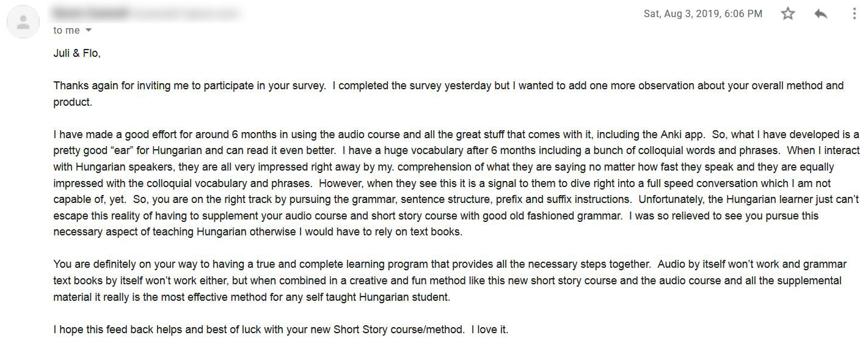
Task: Click the line starting "Thanks again for inviting"
Action: [448, 86]
